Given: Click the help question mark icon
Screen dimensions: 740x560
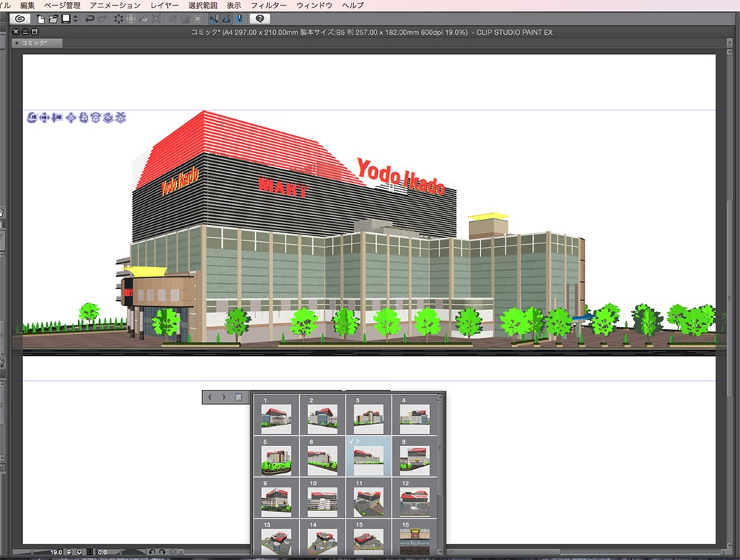Looking at the screenshot, I should pos(260,19).
